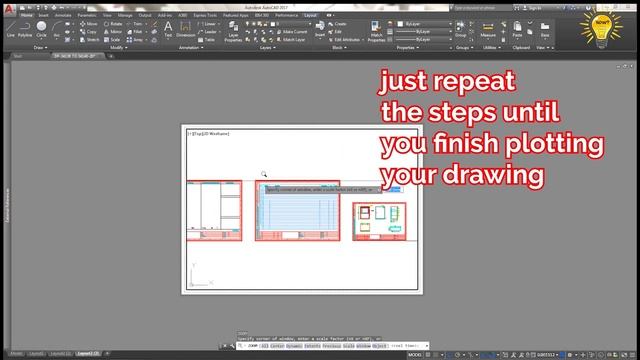Insert a Table

207,40
